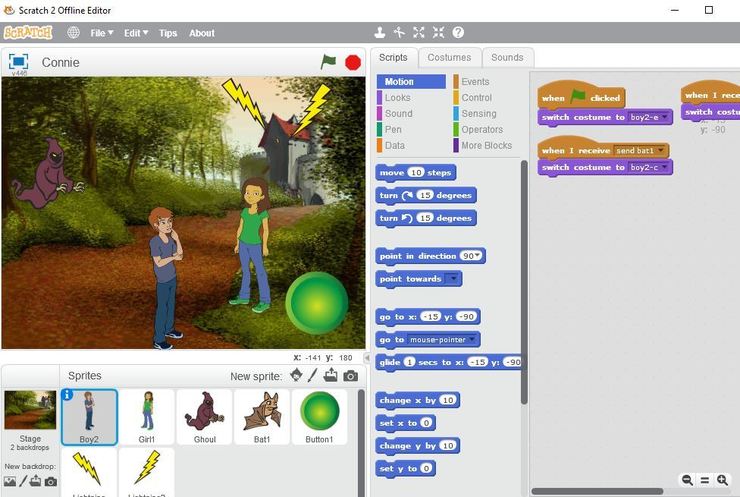Image resolution: width=740 pixels, height=497 pixels.
Task: Select the Events block category
Action: click(475, 82)
